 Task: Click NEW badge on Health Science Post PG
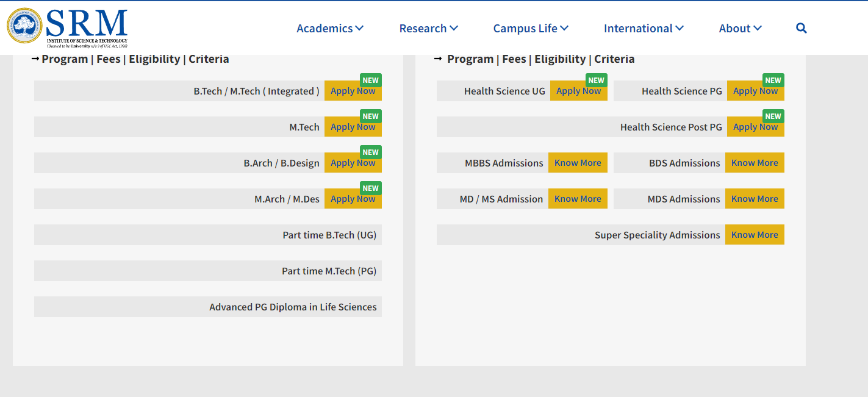click(x=773, y=116)
